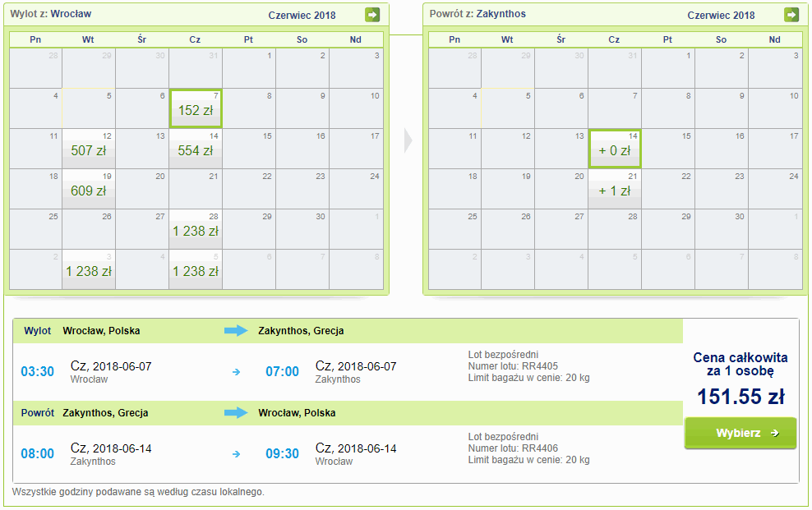Click the 03:30 departure time
812x510 pixels.
click(x=38, y=372)
